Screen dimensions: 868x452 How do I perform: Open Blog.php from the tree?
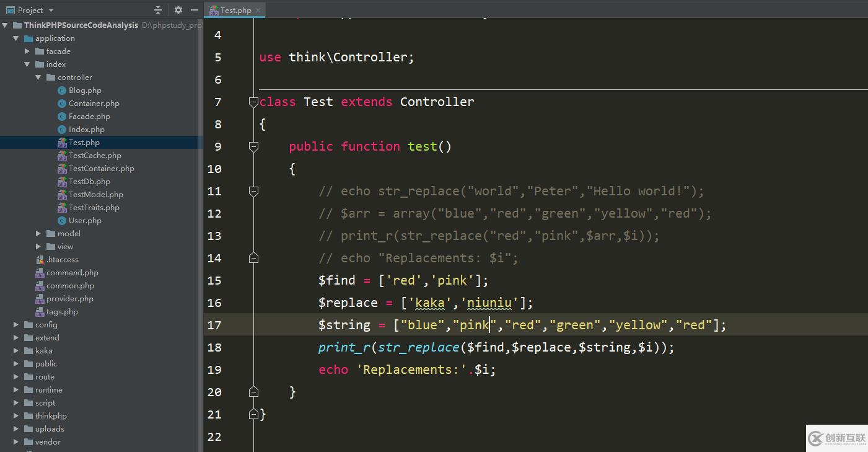pos(85,91)
